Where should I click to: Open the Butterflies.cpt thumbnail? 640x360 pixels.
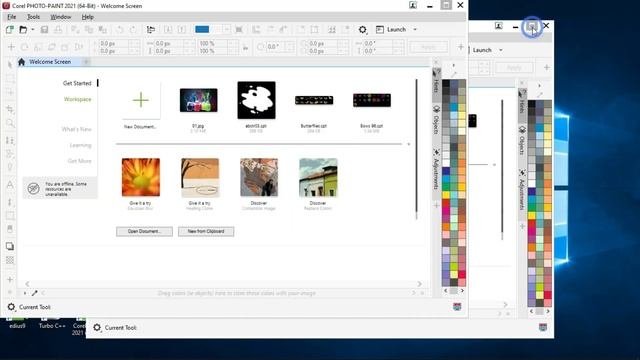click(314, 100)
